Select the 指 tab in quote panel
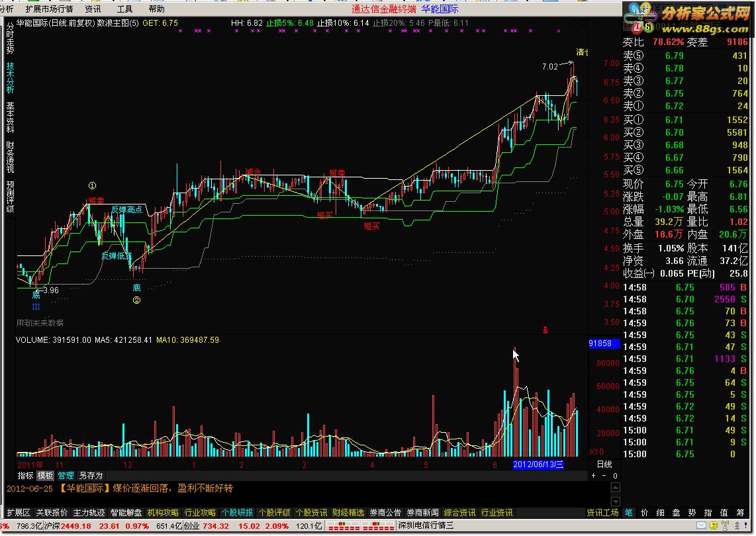Image resolution: width=756 pixels, height=536 pixels. click(x=708, y=513)
